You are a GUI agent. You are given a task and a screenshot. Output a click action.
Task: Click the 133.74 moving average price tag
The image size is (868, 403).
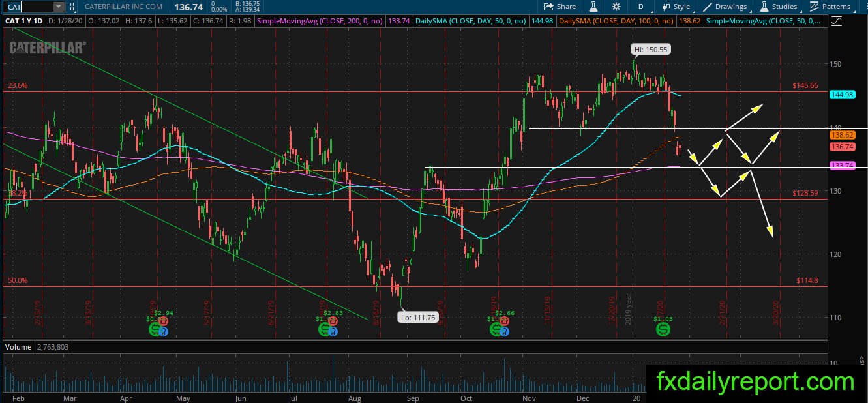843,166
